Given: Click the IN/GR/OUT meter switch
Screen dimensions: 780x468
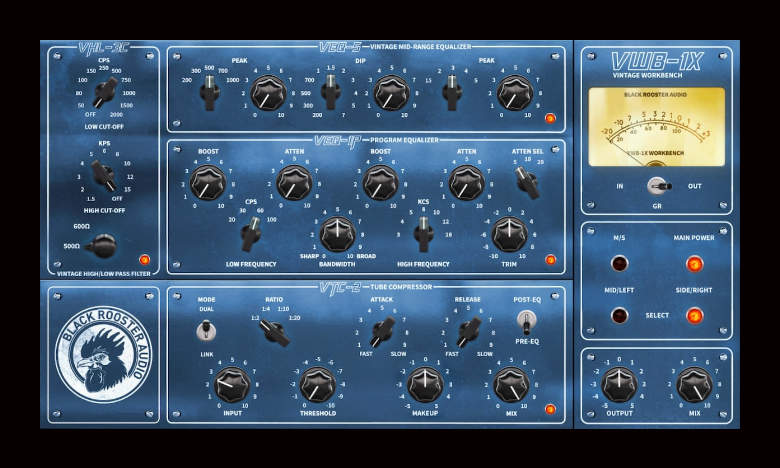Looking at the screenshot, I should pyautogui.click(x=656, y=186).
